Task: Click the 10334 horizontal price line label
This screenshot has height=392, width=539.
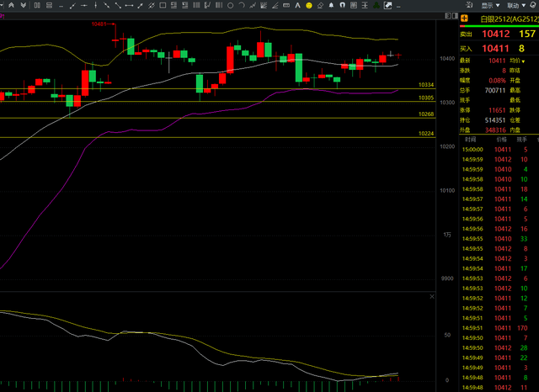Action: coord(425,85)
